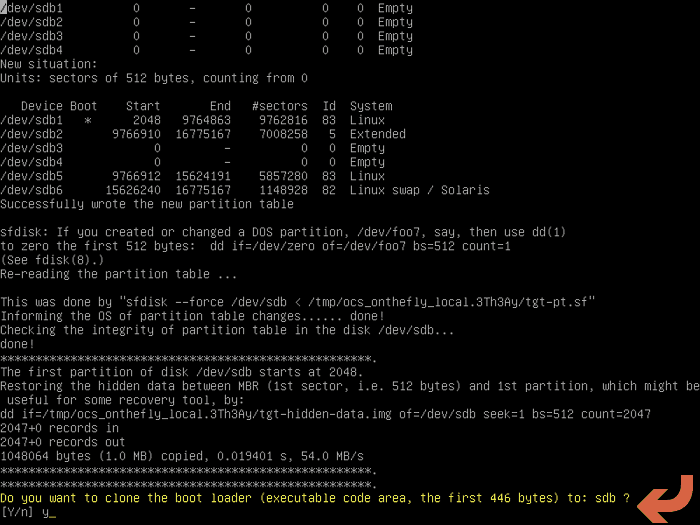Click the 'Start' column header
The width and height of the screenshot is (700, 525).
click(143, 106)
